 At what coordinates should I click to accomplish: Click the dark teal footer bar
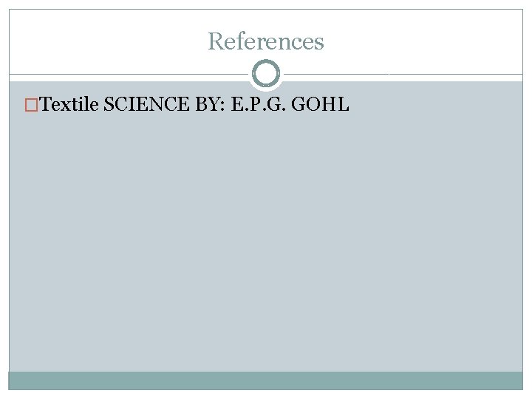tap(266, 381)
